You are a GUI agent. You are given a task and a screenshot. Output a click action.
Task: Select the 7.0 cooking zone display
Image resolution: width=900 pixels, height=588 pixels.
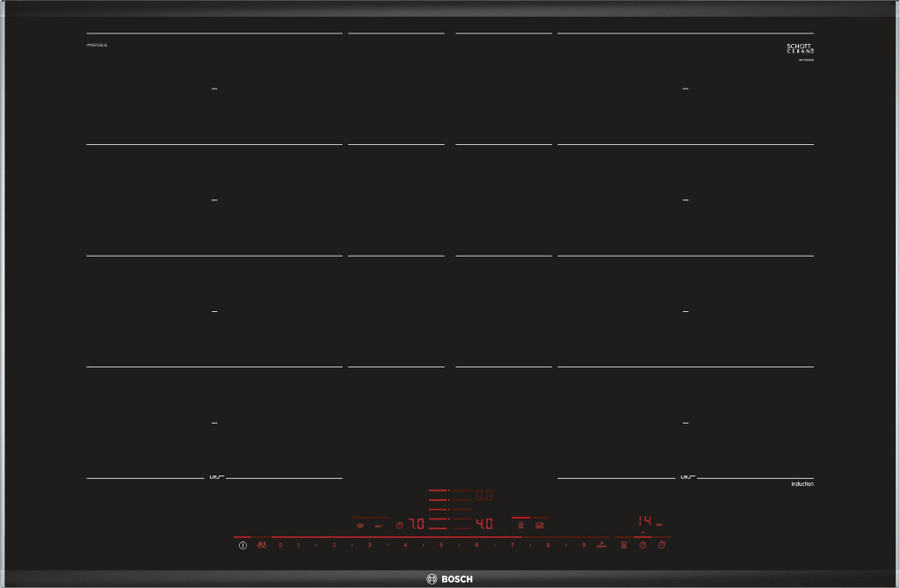click(x=417, y=524)
